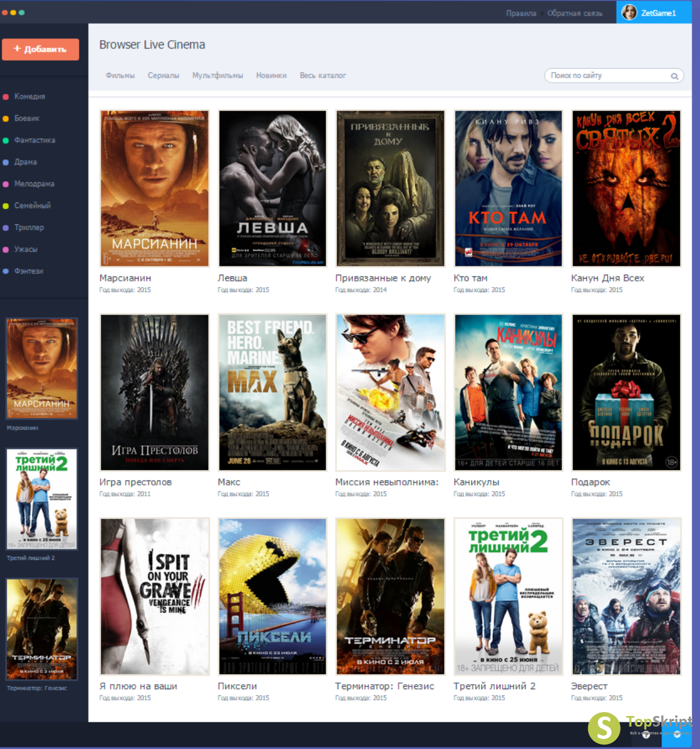Open the Третий лишний 2 poster in grid
This screenshot has width=700, height=749.
click(x=508, y=596)
